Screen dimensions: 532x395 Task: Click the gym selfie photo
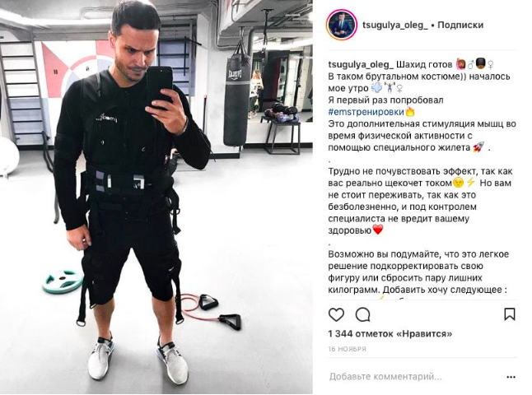(x=156, y=197)
